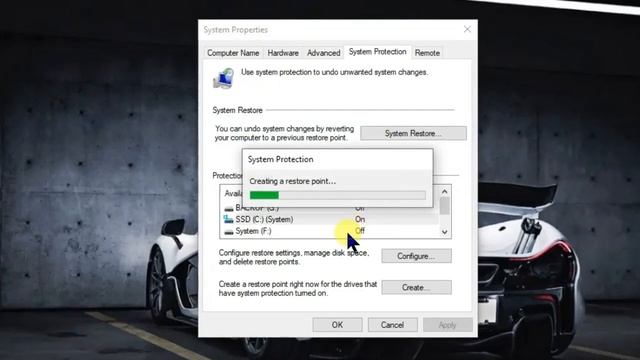640x360 pixels.
Task: Cancel the System Properties dialog
Action: (392, 325)
